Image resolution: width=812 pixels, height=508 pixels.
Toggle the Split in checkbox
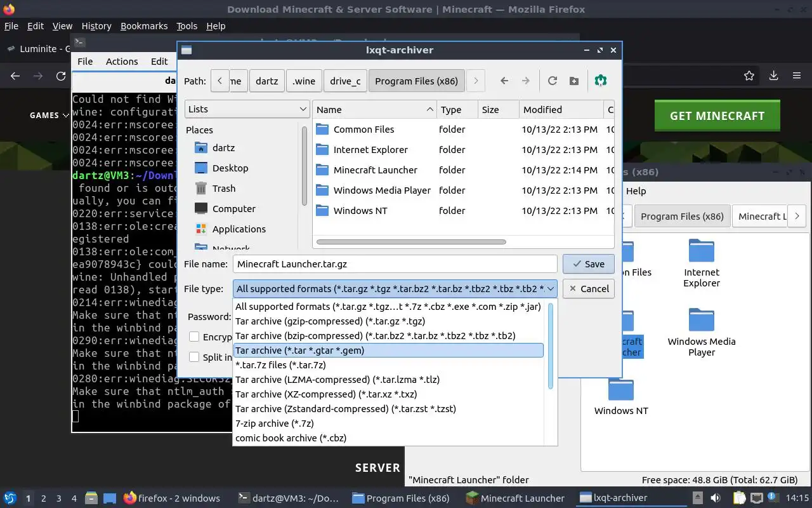(x=194, y=357)
